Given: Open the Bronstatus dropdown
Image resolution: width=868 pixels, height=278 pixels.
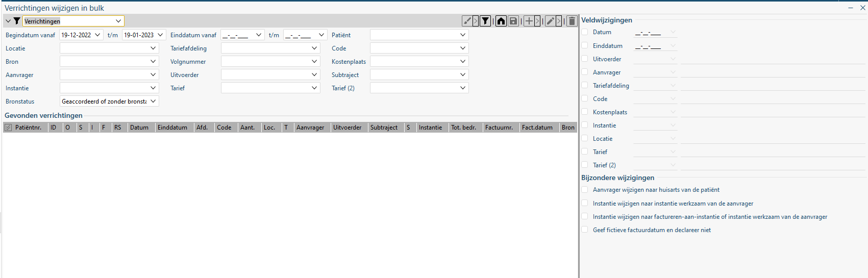Looking at the screenshot, I should click(x=153, y=102).
